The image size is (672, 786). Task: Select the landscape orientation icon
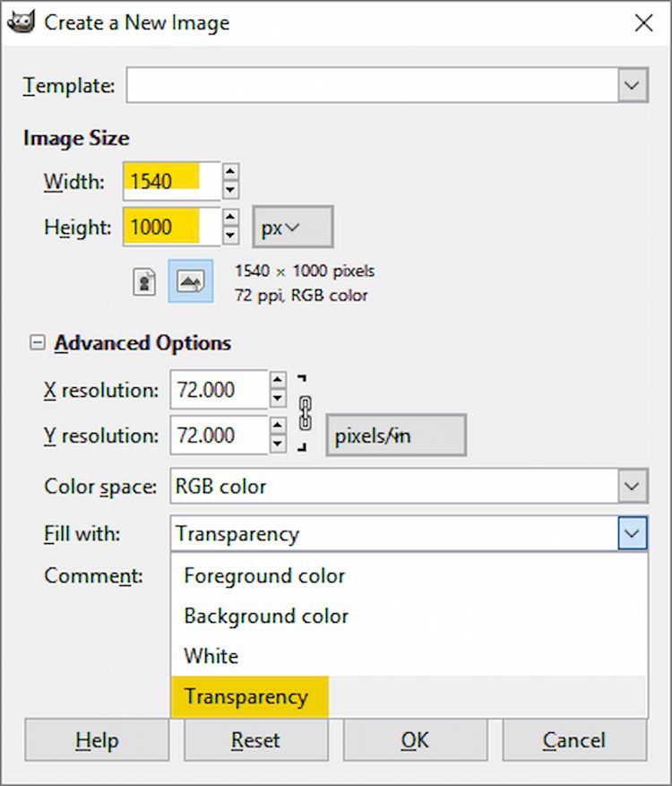[x=190, y=281]
